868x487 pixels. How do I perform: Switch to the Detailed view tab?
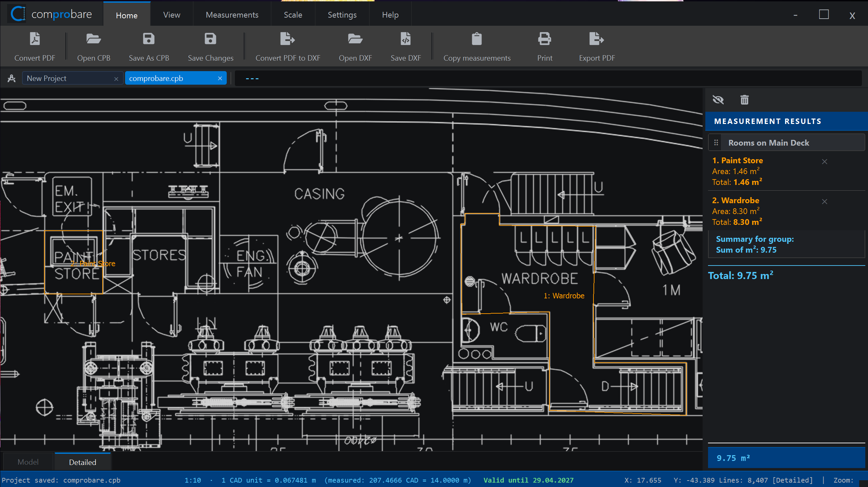click(x=82, y=462)
